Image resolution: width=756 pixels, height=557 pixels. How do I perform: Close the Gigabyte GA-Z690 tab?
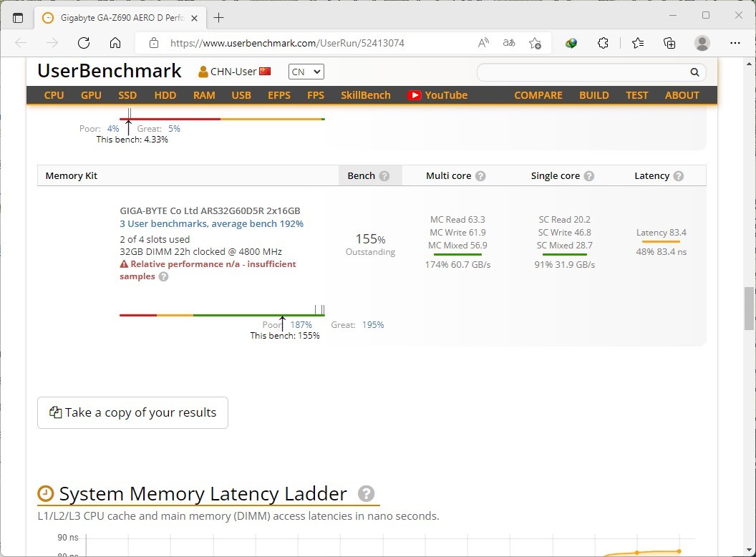[194, 18]
